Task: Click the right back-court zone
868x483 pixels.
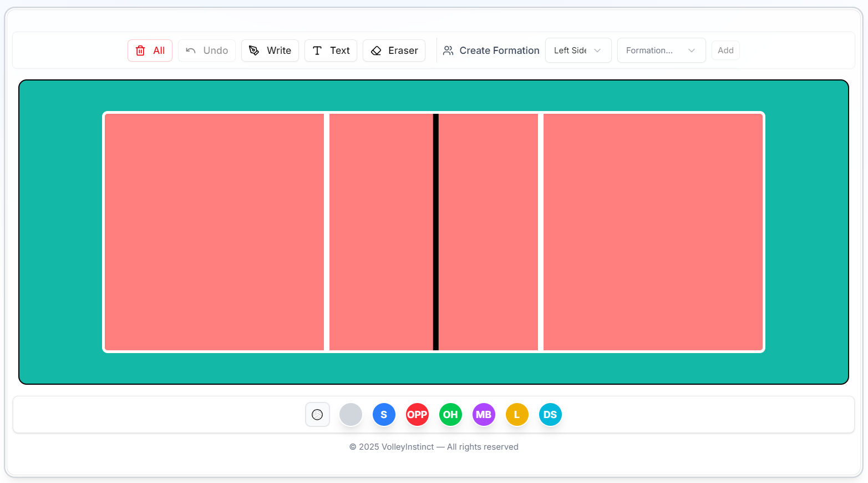Action: tap(653, 232)
